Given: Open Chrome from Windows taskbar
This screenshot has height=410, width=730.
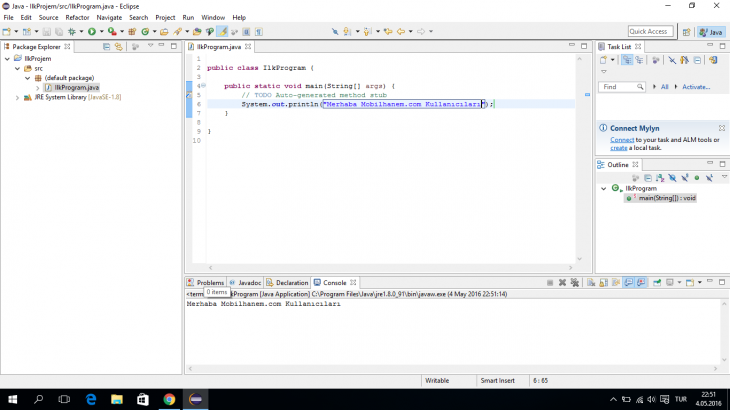Looking at the screenshot, I should click(169, 399).
